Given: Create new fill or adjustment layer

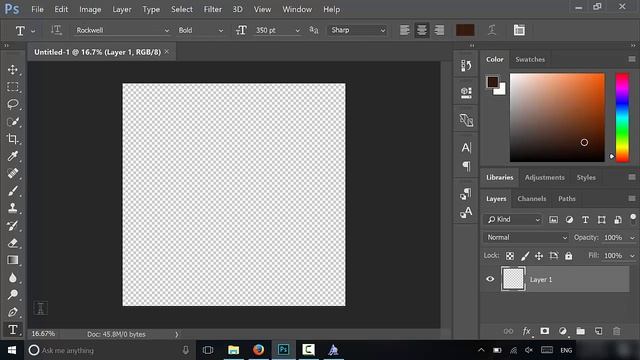Looking at the screenshot, I should tap(562, 331).
